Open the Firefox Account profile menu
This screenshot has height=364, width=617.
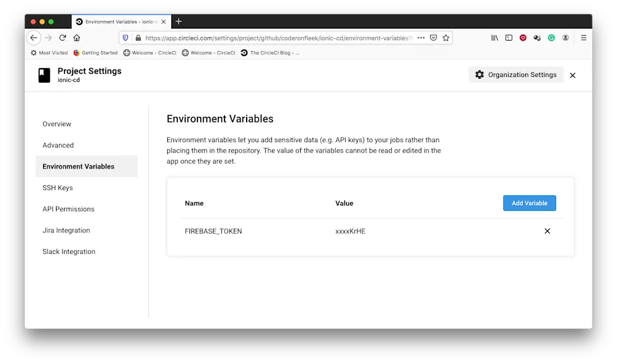[x=566, y=38]
